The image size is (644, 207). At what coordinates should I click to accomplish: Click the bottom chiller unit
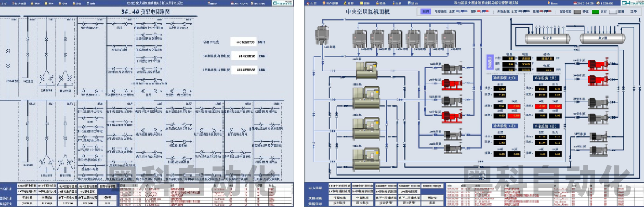pos(366,159)
